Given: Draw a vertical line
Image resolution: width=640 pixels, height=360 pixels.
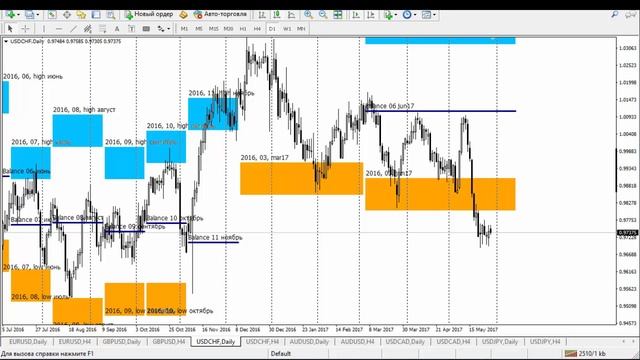Looking at the screenshot, I should click(44, 29).
